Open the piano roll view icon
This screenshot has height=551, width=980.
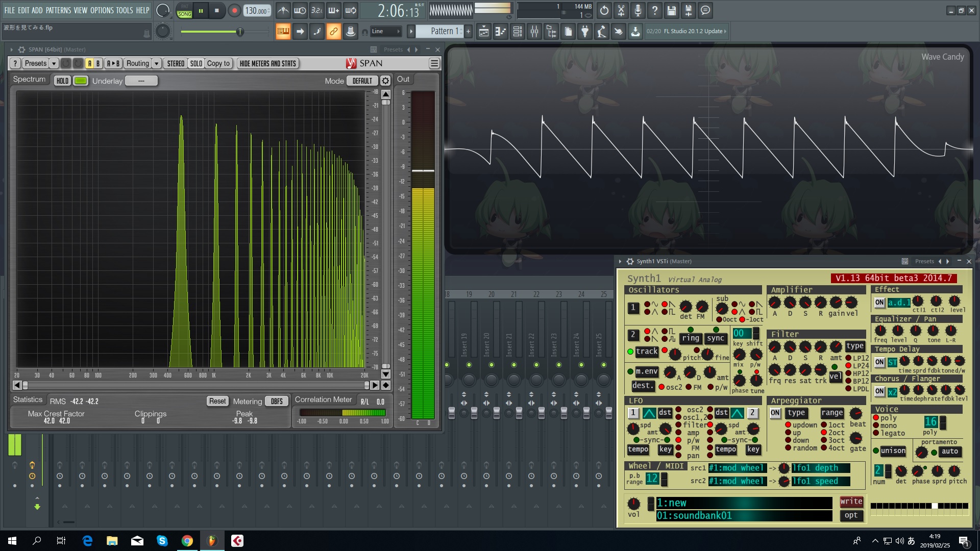tap(500, 32)
